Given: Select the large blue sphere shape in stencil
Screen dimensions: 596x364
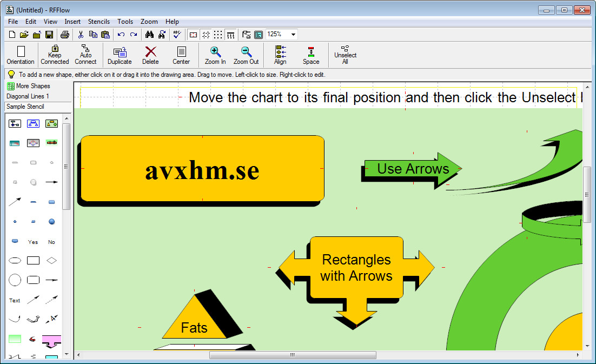Looking at the screenshot, I should click(x=52, y=222).
